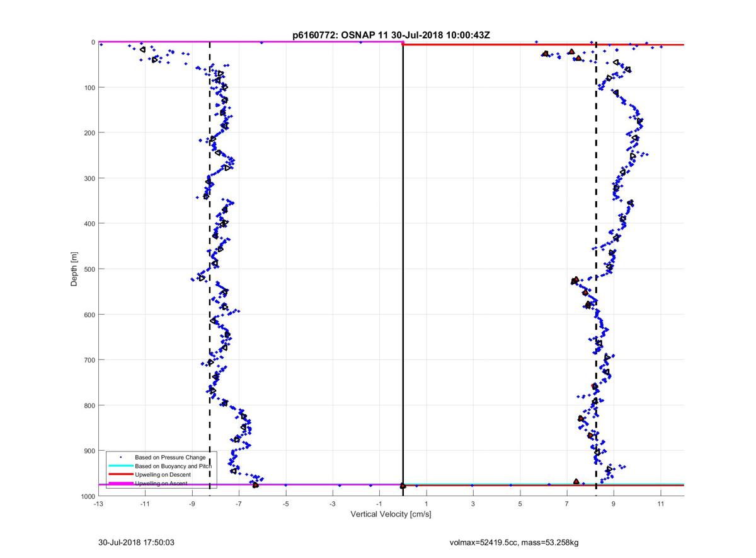
Task: Pick the red line sample in the legend
Action: click(x=120, y=474)
